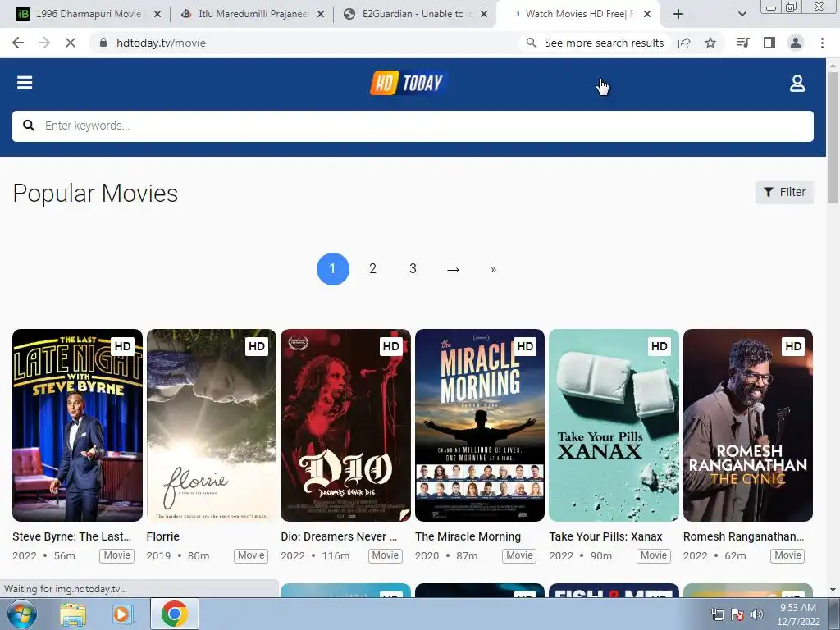The height and width of the screenshot is (630, 840).
Task: Open the media control icon in toolbar
Action: click(x=742, y=43)
